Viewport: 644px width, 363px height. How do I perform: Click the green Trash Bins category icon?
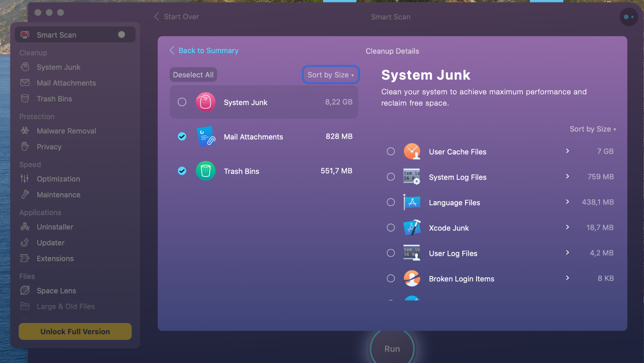[x=206, y=171]
